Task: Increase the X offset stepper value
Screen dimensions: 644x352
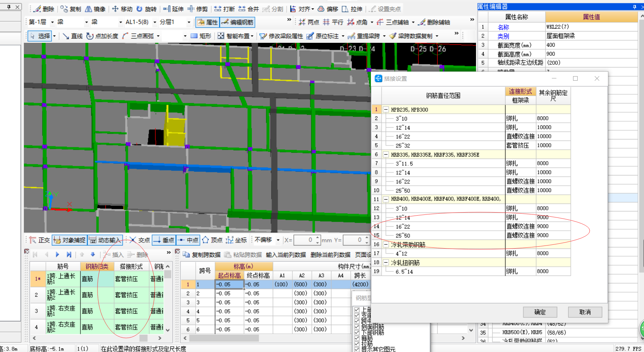Action: pos(317,238)
